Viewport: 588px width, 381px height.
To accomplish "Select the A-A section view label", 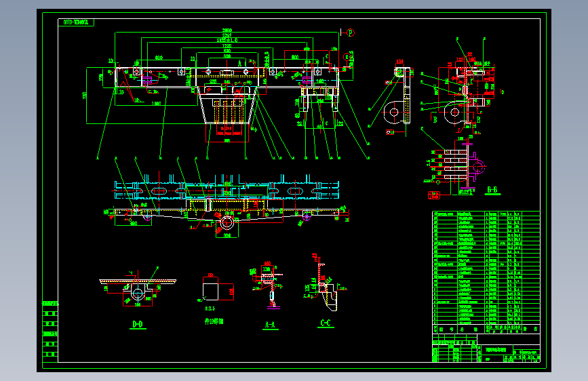I will [270, 325].
